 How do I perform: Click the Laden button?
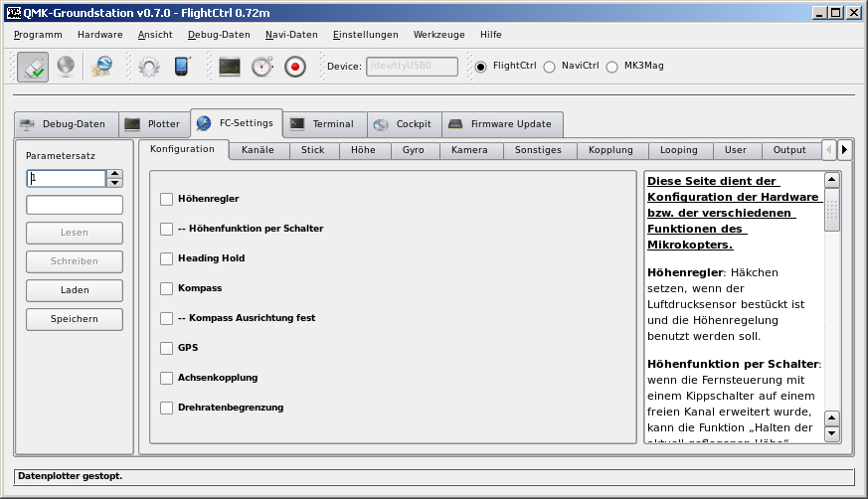(75, 290)
